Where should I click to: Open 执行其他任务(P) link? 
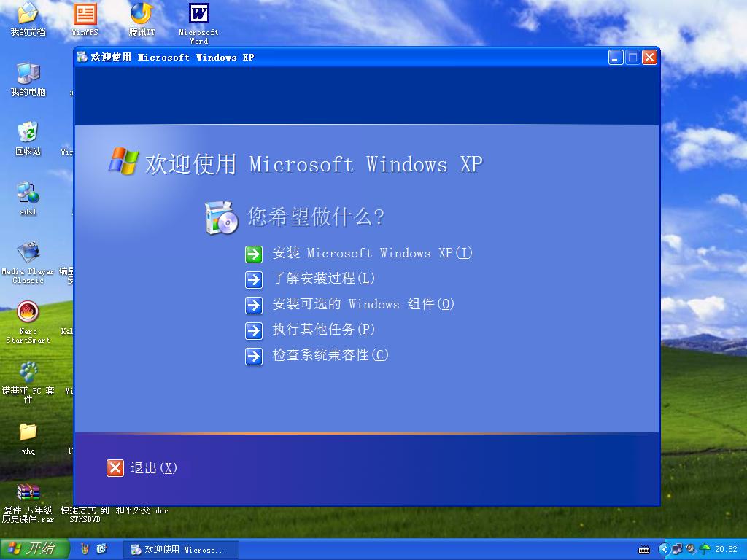tap(323, 330)
